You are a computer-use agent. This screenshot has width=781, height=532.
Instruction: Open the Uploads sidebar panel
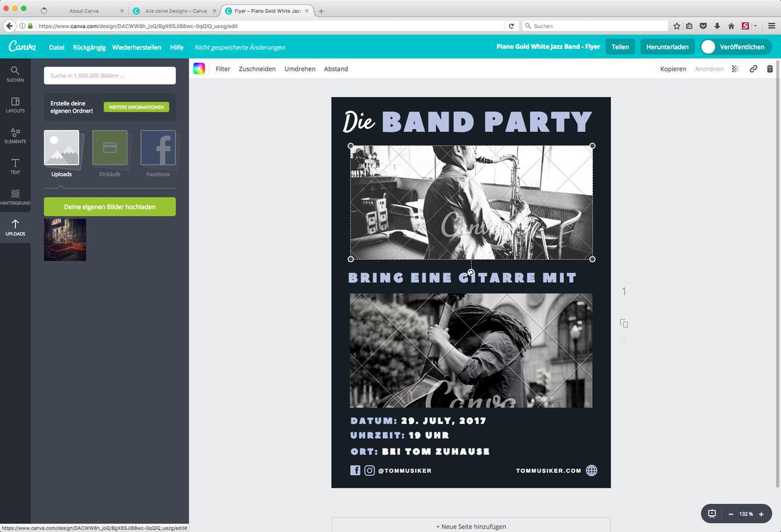15,228
